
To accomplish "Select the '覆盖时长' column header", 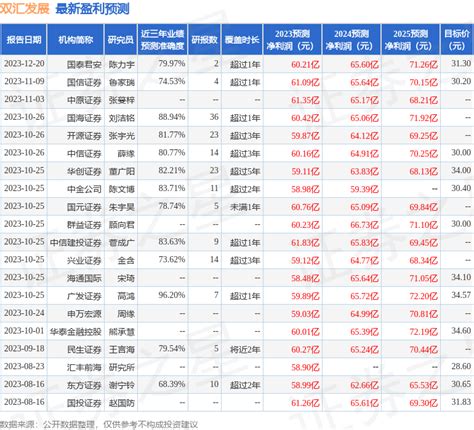I will [x=242, y=40].
